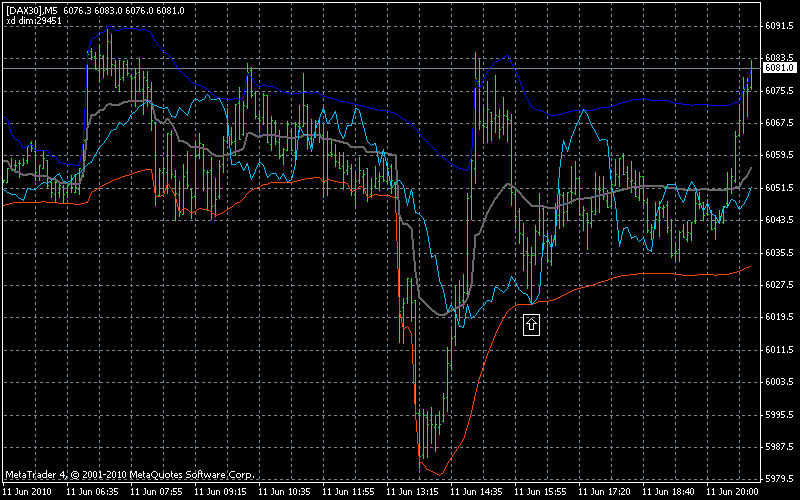
Task: Click the 11 Jun 13:15 time label
Action: [413, 492]
